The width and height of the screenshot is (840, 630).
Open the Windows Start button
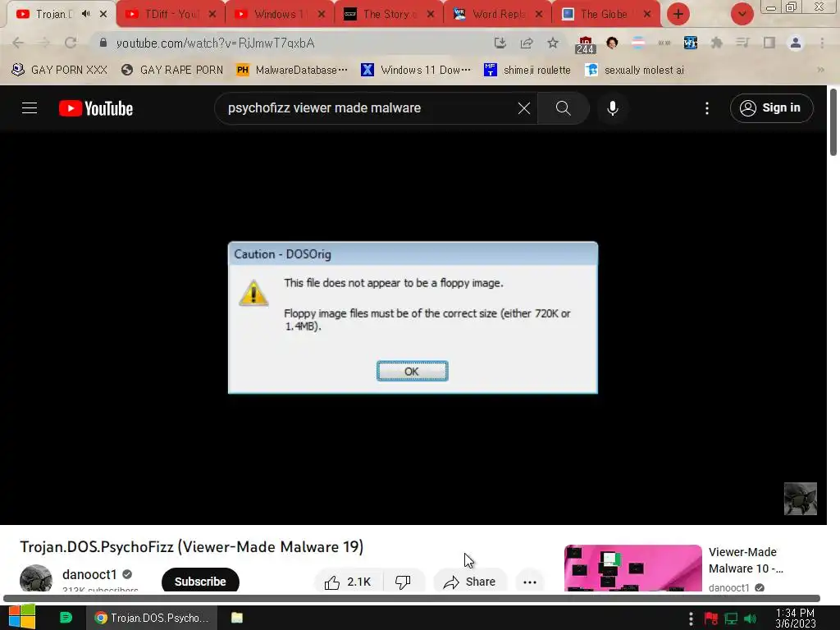click(21, 618)
